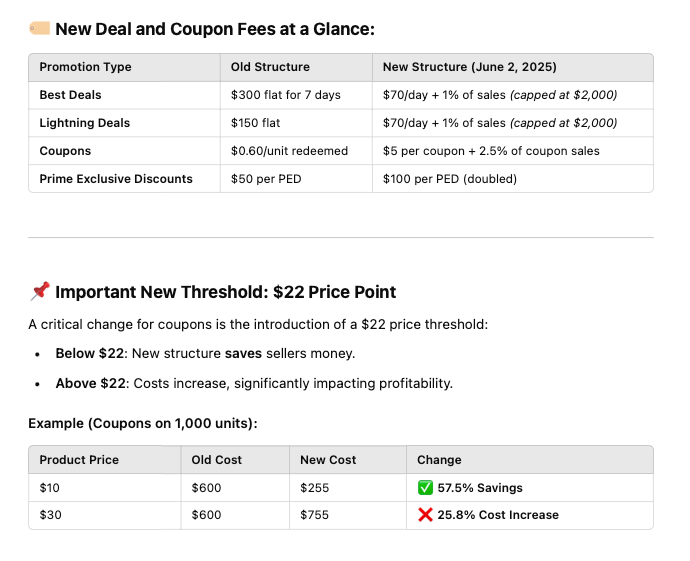Click the Important New Threshold heading
This screenshot has height=561, width=690.
point(226,292)
